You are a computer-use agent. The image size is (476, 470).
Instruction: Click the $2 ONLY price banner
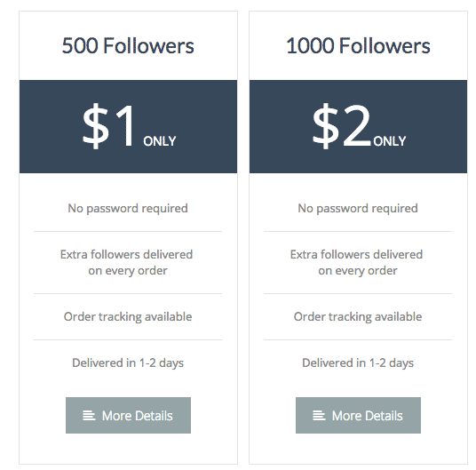pyautogui.click(x=358, y=127)
